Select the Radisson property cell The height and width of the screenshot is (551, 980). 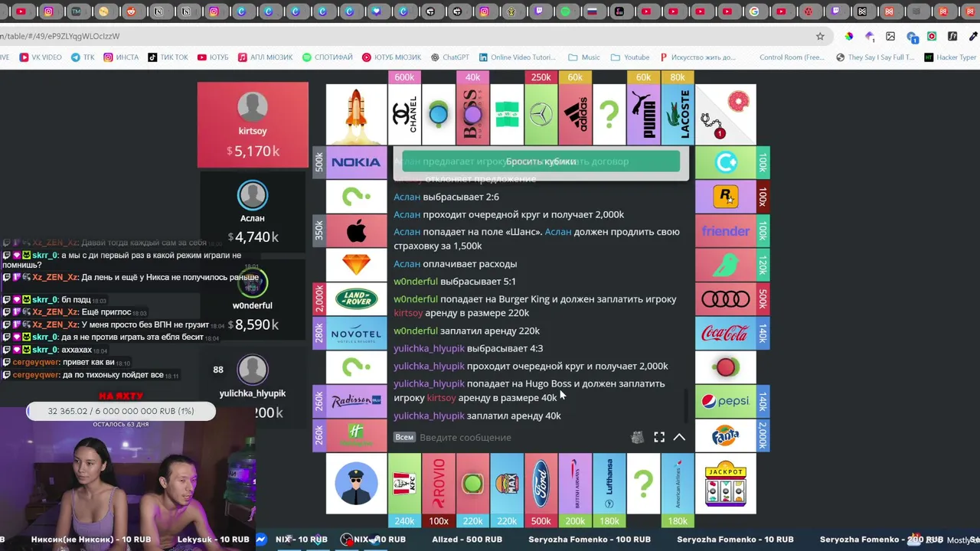pyautogui.click(x=356, y=401)
